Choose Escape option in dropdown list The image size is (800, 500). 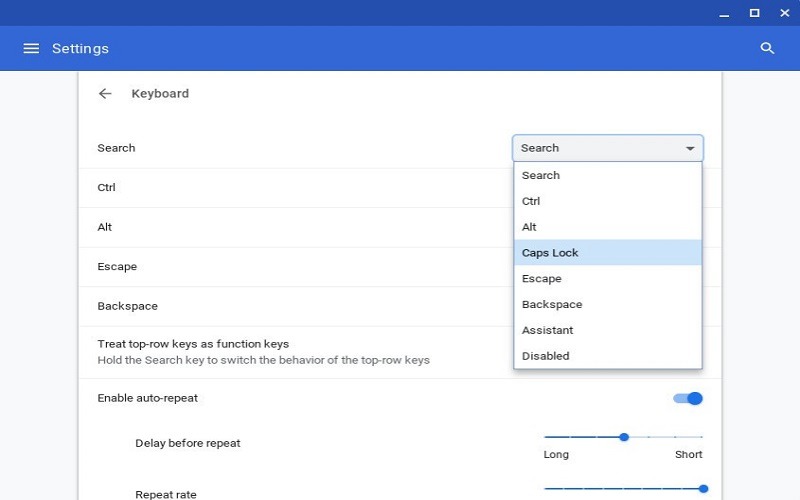[x=608, y=279]
